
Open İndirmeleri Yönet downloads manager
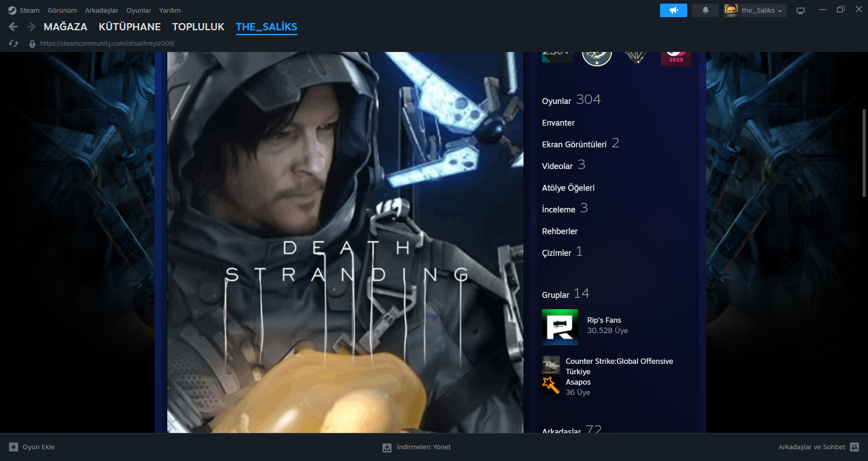click(416, 447)
